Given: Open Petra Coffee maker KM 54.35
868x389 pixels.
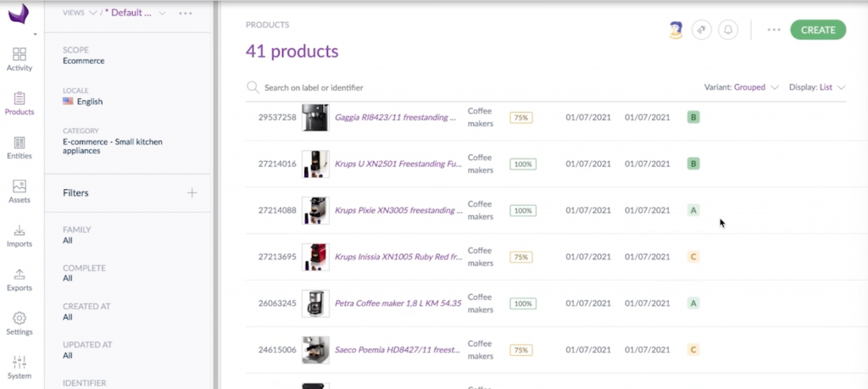Looking at the screenshot, I should click(398, 303).
